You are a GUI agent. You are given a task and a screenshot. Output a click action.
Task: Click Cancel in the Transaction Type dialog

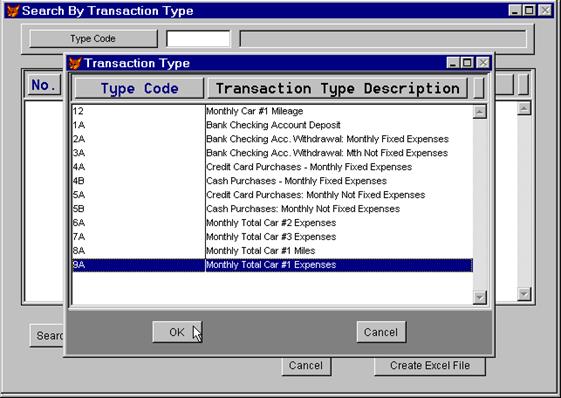pyautogui.click(x=381, y=332)
